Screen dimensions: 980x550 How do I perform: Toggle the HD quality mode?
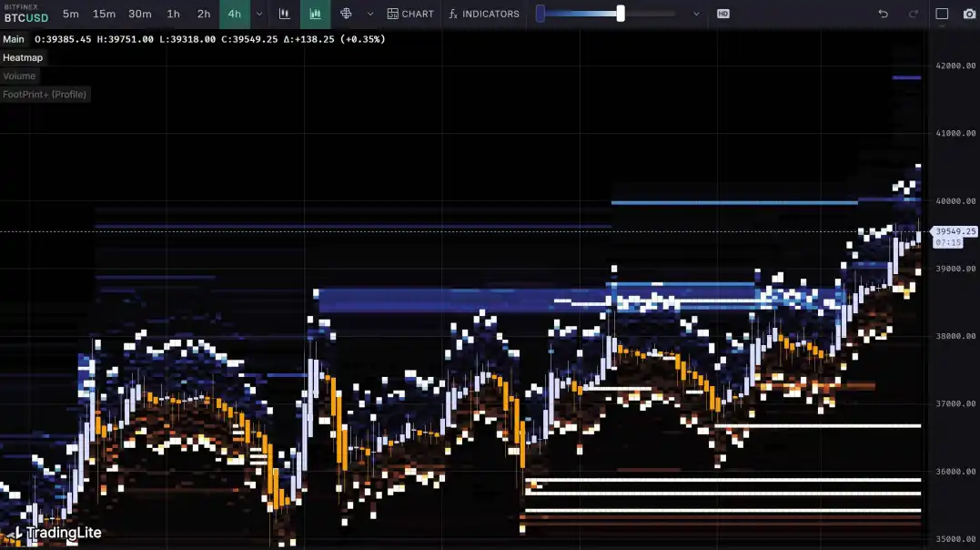(722, 14)
